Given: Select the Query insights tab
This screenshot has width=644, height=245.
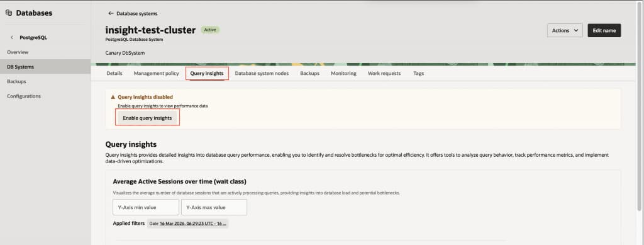Looking at the screenshot, I should [207, 74].
